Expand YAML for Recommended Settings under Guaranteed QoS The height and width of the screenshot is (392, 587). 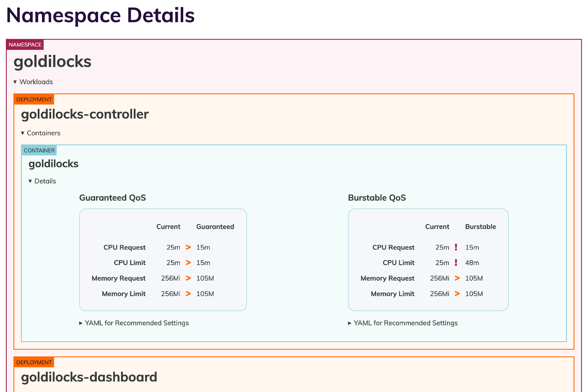[x=134, y=323]
